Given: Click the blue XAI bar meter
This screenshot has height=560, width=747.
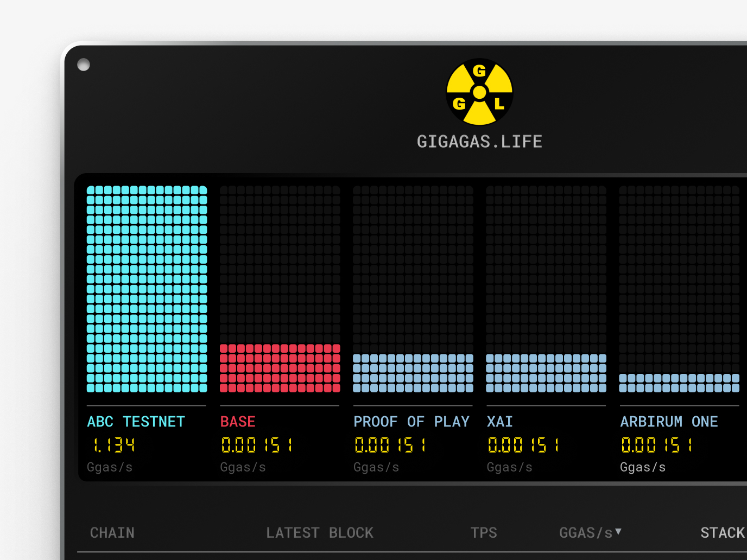Looking at the screenshot, I should [x=546, y=373].
